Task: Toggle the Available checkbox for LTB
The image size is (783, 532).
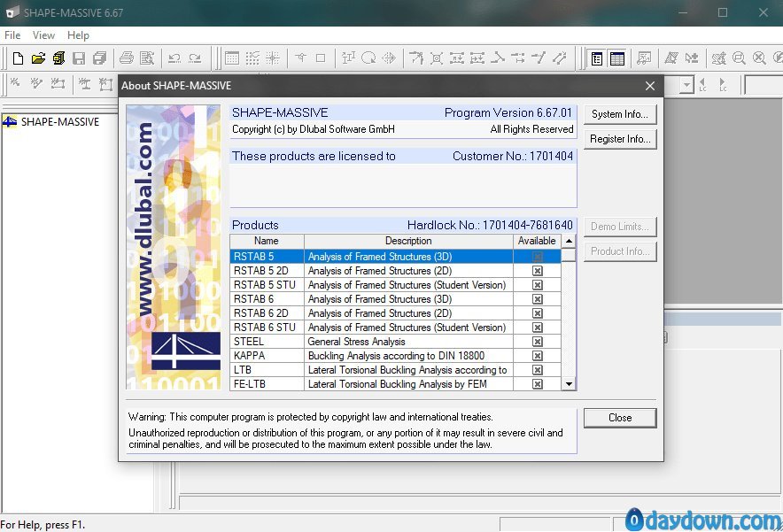Action: pos(538,370)
